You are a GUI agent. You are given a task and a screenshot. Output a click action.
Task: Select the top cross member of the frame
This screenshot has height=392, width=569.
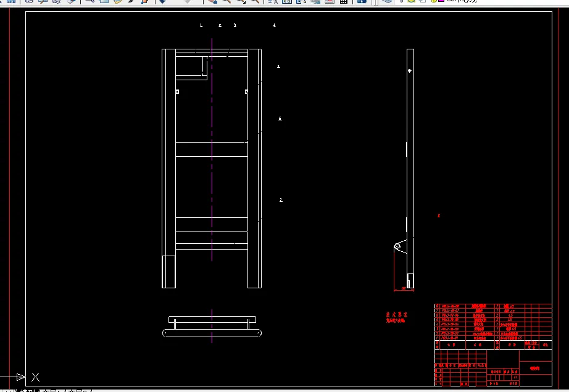pyautogui.click(x=212, y=52)
